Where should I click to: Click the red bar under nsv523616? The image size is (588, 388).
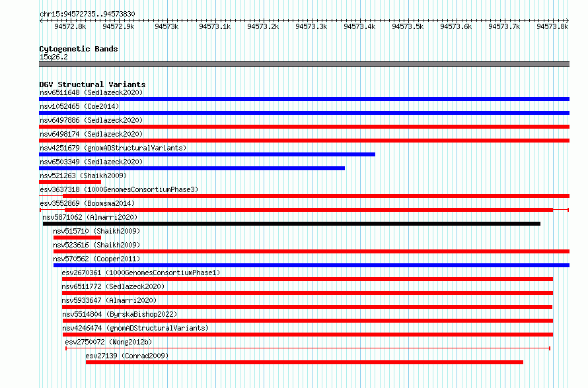(311, 251)
